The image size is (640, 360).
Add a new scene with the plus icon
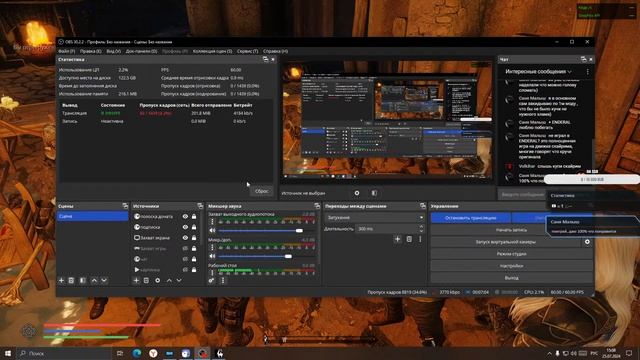61,280
